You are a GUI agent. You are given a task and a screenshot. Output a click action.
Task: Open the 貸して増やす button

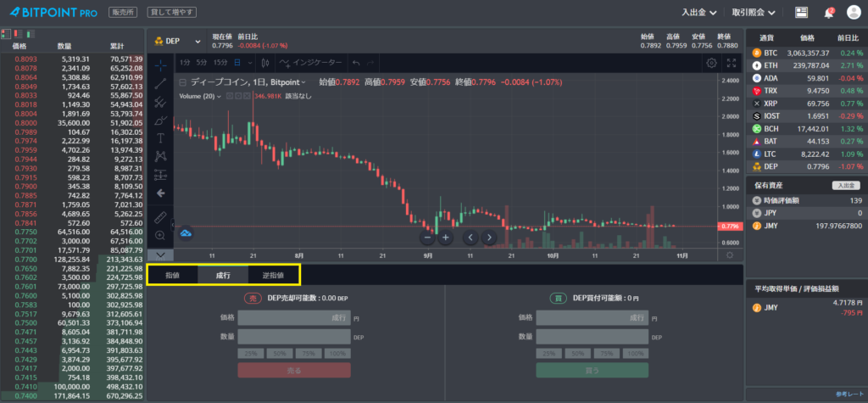coord(171,12)
